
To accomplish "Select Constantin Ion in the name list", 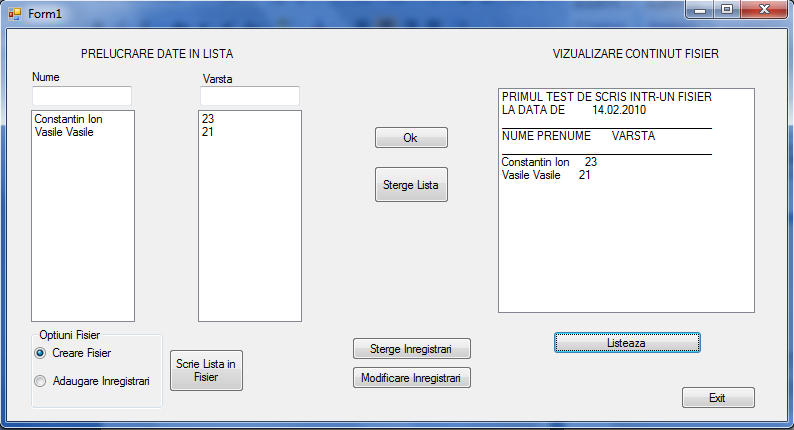I will click(x=68, y=119).
